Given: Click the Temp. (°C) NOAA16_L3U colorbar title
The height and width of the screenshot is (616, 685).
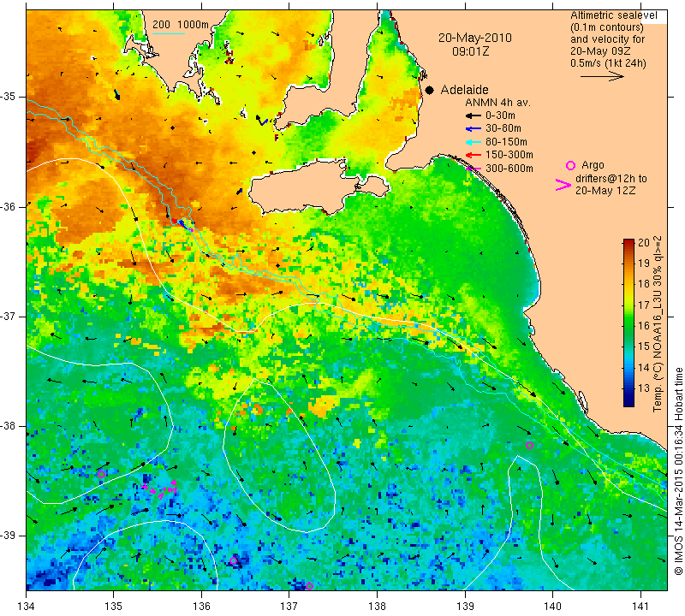Looking at the screenshot, I should 658,324.
